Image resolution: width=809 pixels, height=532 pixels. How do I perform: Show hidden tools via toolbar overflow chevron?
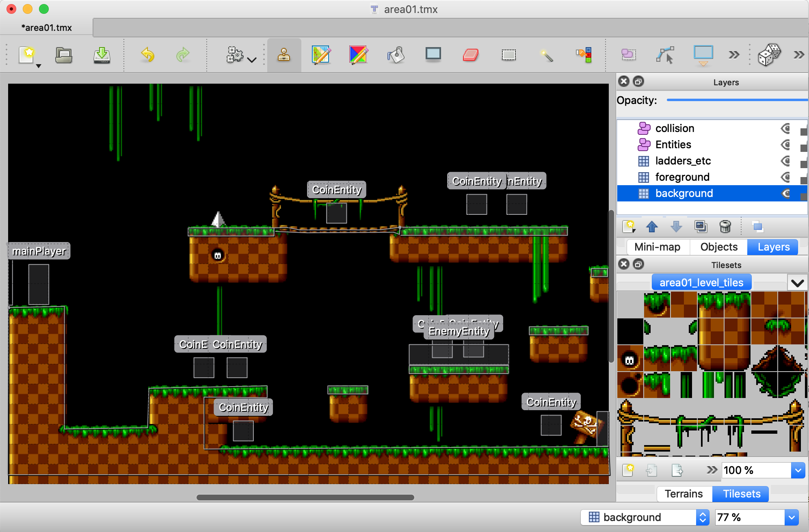[733, 55]
